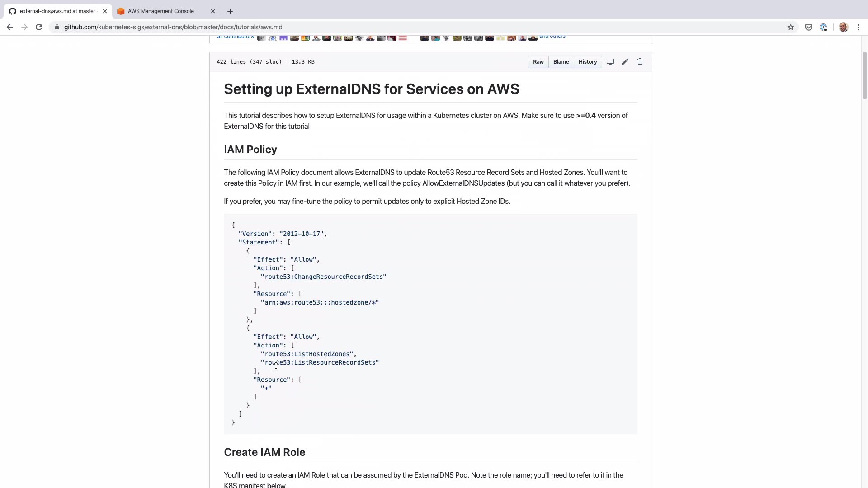Close the AWS Management Console tab
This screenshot has width=868, height=488.
coord(213,11)
